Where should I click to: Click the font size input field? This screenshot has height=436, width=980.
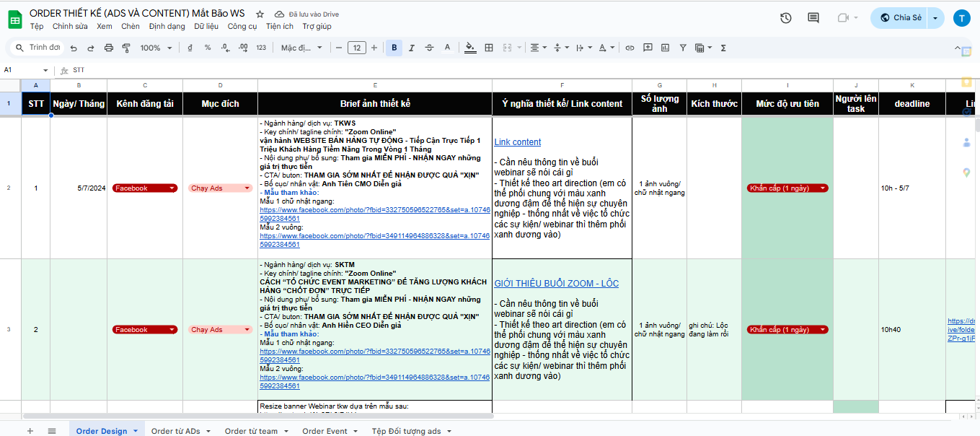(x=356, y=48)
